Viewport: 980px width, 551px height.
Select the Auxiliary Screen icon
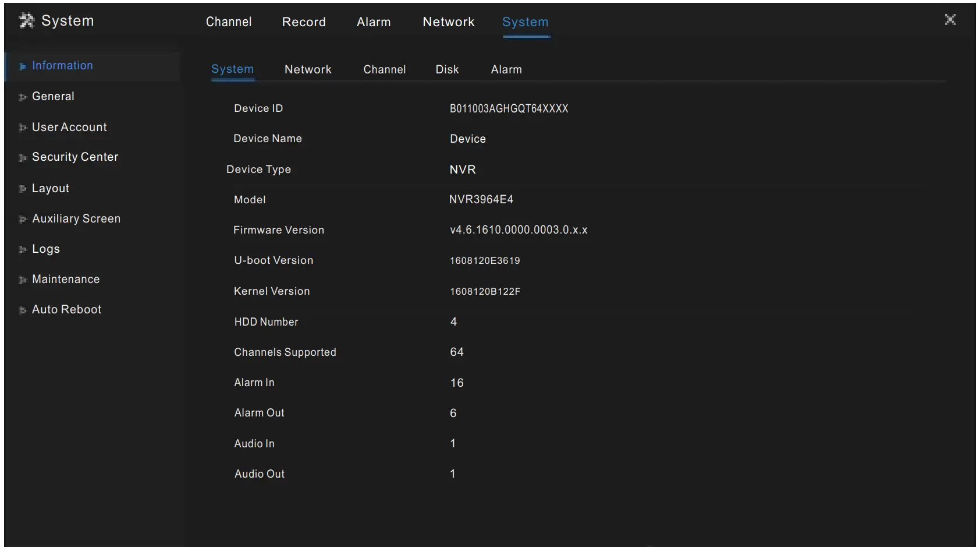pos(23,218)
